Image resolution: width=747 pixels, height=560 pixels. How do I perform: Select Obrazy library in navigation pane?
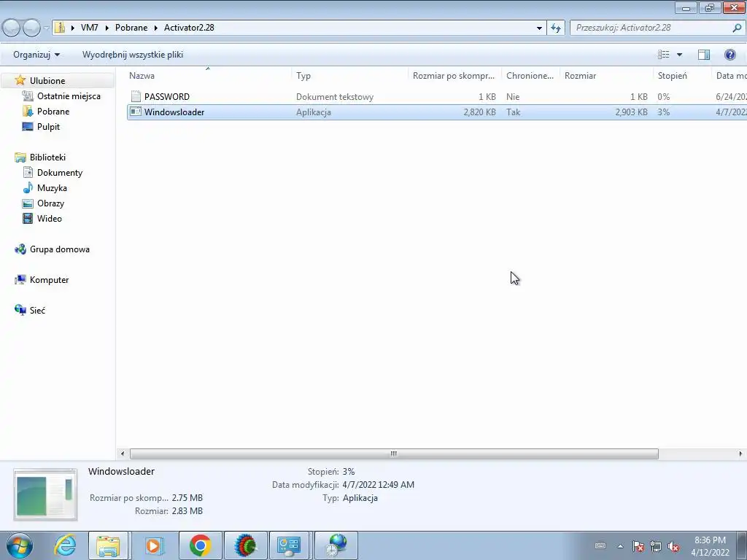(x=50, y=203)
